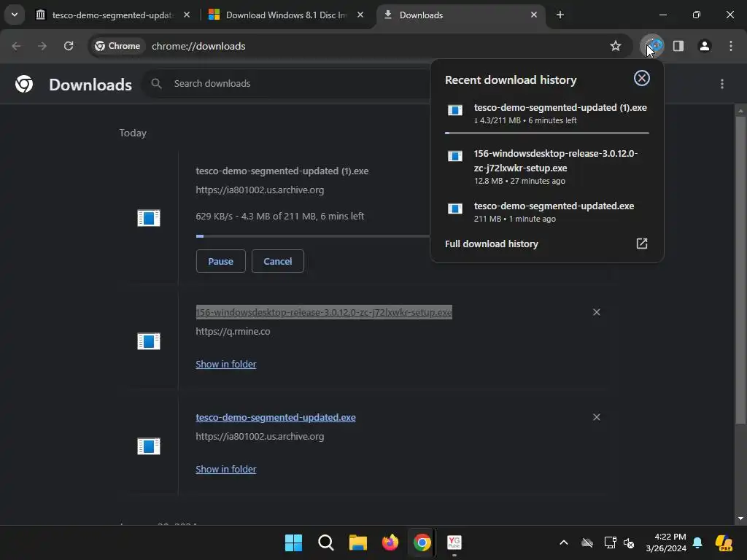Open Full download history
The width and height of the screenshot is (747, 560).
tap(546, 244)
